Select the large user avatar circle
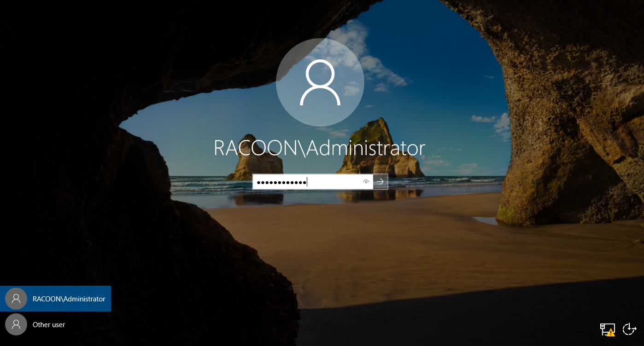This screenshot has height=346, width=644. (x=320, y=82)
